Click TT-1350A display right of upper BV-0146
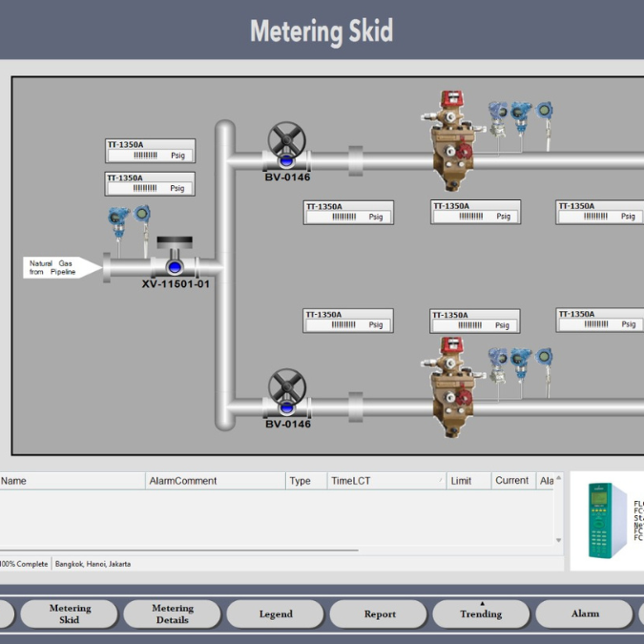Image resolution: width=644 pixels, height=644 pixels. [348, 213]
